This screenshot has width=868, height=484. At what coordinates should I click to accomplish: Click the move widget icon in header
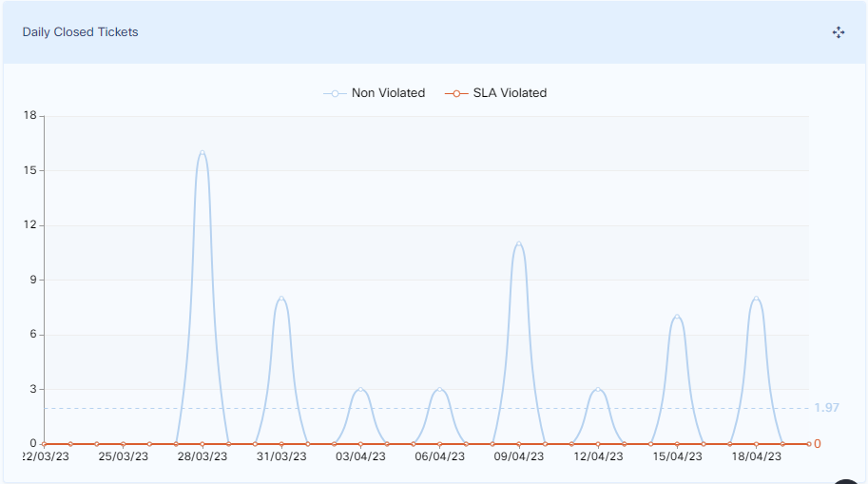point(839,32)
